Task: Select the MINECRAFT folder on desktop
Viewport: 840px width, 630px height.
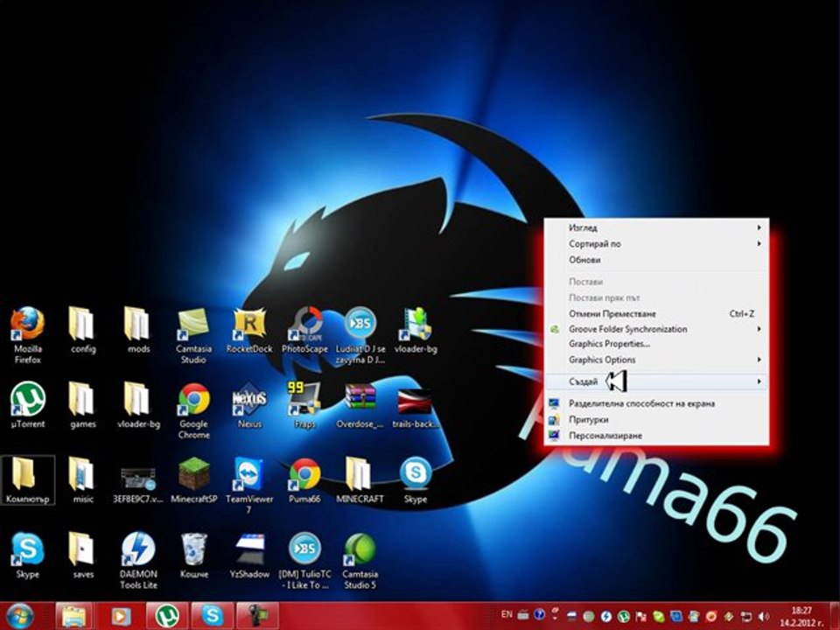Action: [x=360, y=479]
